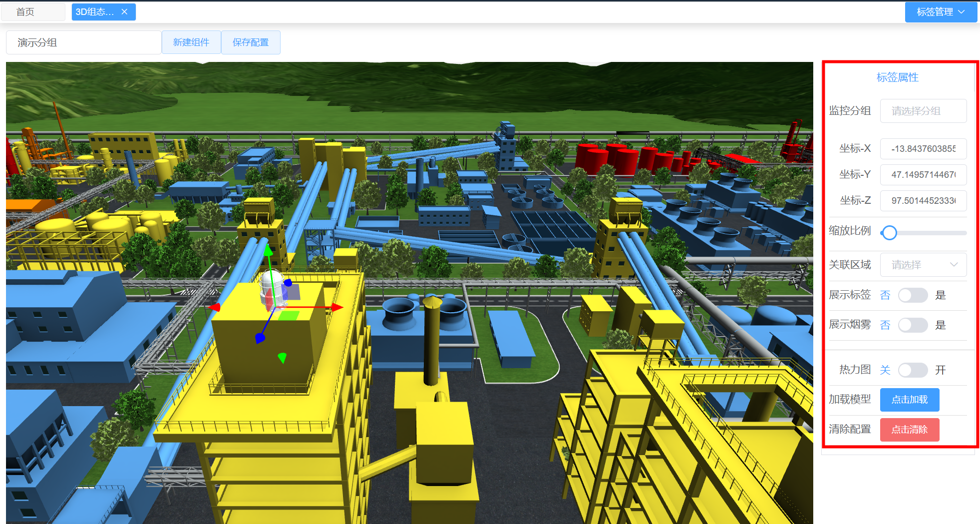980x524 pixels.
Task: Open the 标签管理 dropdown menu
Action: [x=941, y=12]
